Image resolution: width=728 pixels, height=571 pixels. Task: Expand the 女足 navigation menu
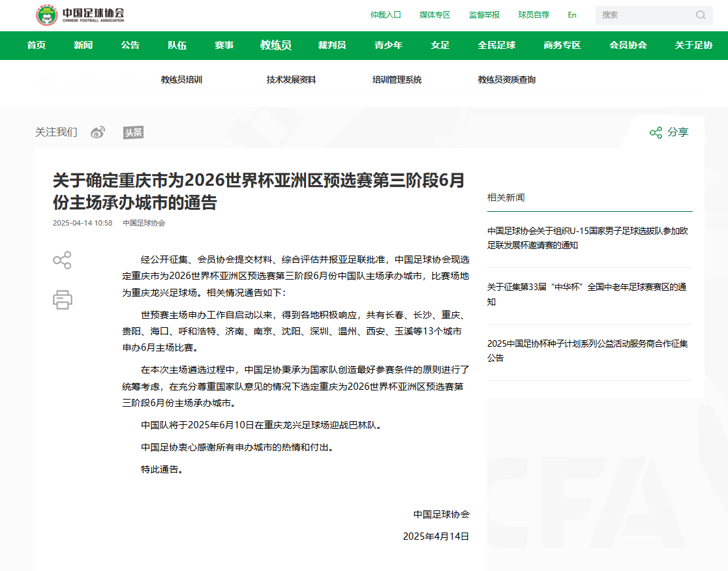click(440, 46)
